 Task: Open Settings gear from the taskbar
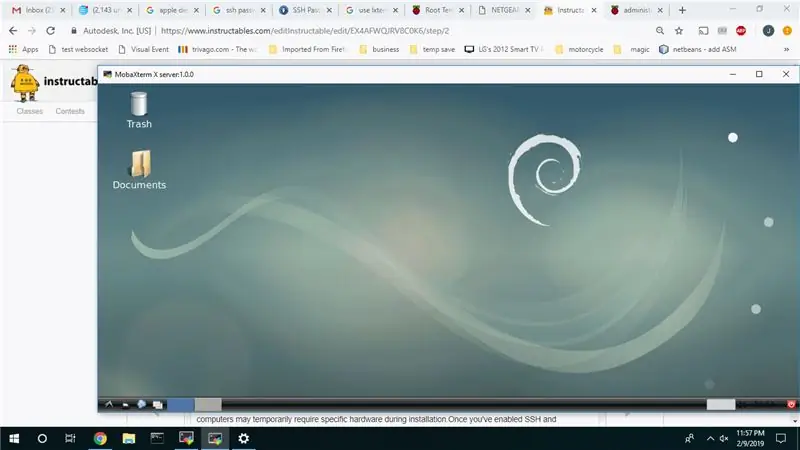(244, 438)
